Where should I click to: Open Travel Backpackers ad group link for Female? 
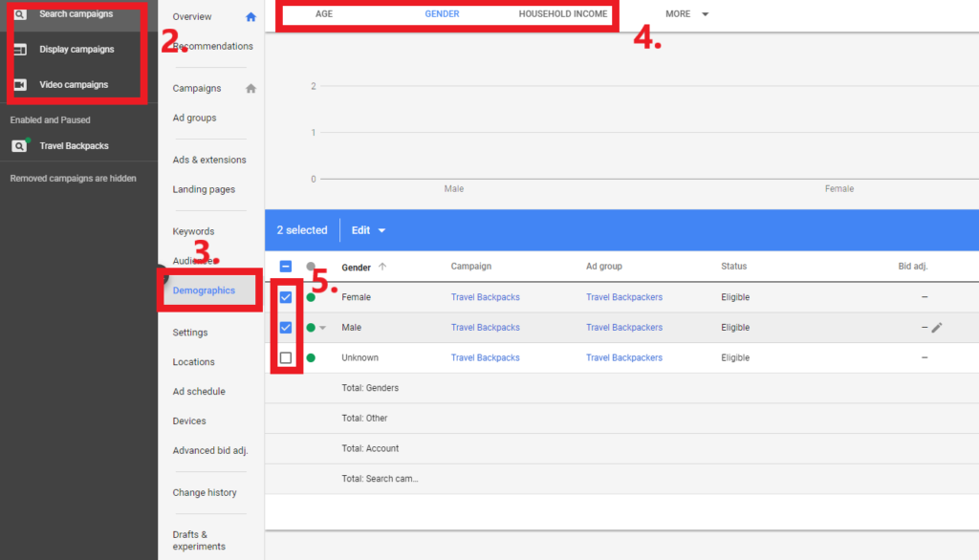pyautogui.click(x=623, y=297)
